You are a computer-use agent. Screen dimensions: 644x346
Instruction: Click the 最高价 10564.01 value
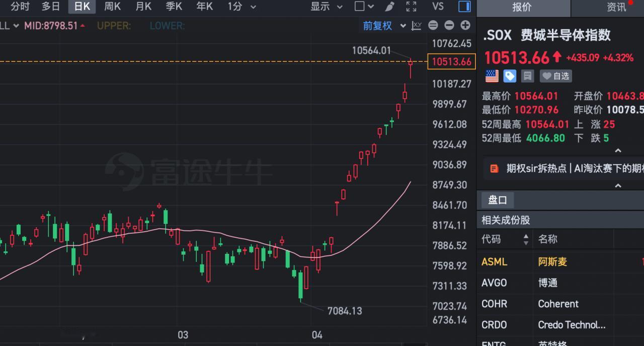(536, 96)
